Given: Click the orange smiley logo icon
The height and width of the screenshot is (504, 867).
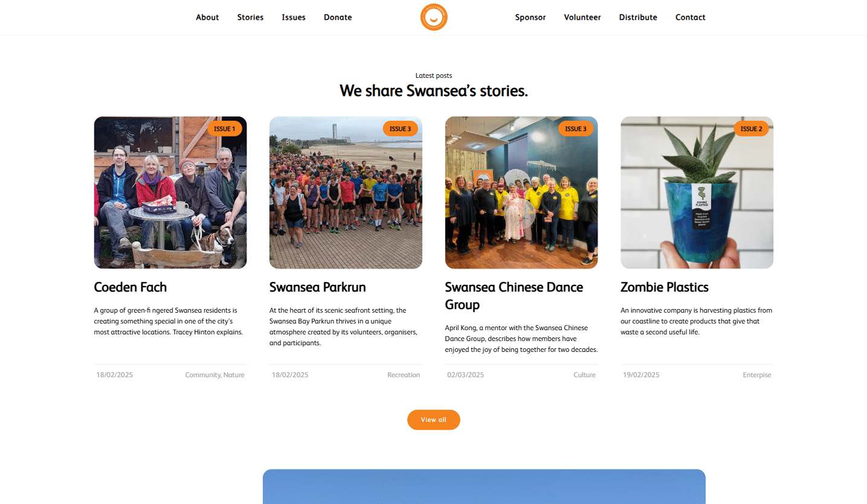Looking at the screenshot, I should tap(434, 17).
